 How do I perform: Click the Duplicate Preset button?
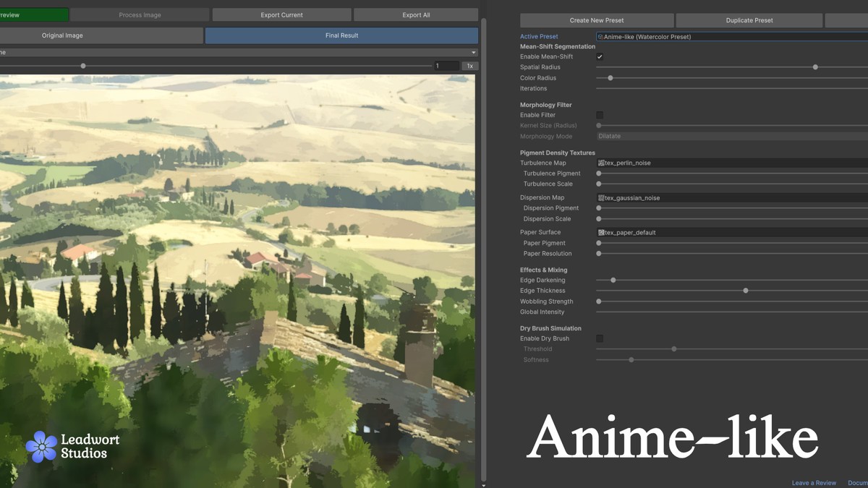749,20
